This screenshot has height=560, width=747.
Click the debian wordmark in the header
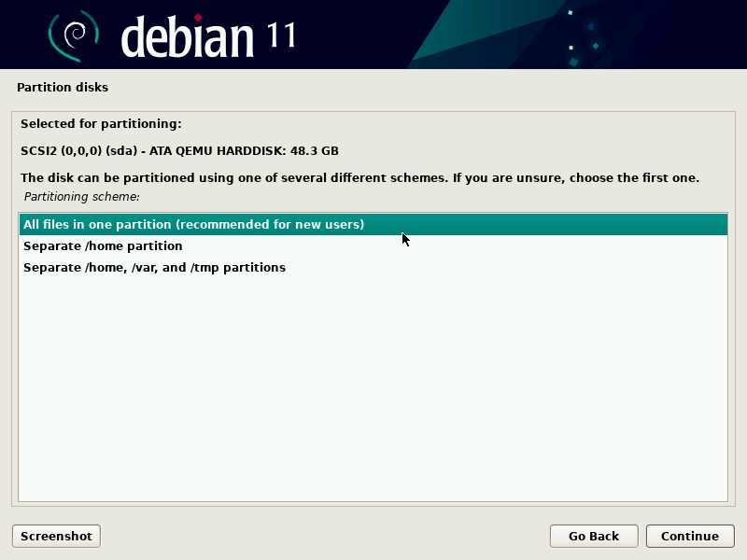coord(187,37)
